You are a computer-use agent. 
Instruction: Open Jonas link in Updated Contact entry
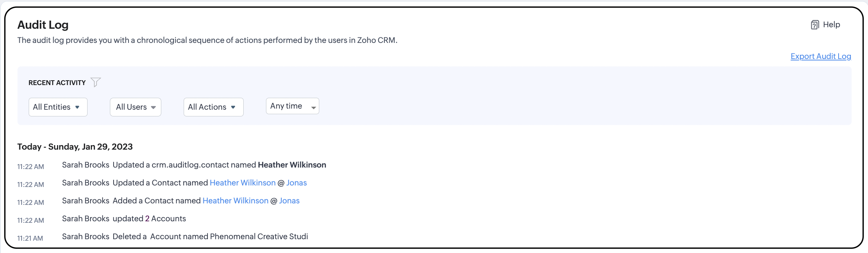(297, 183)
